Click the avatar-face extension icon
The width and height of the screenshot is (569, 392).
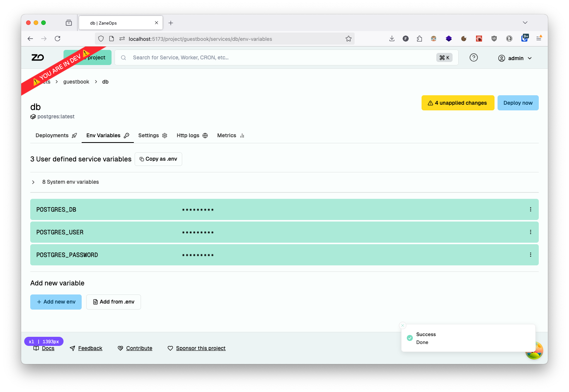(434, 39)
